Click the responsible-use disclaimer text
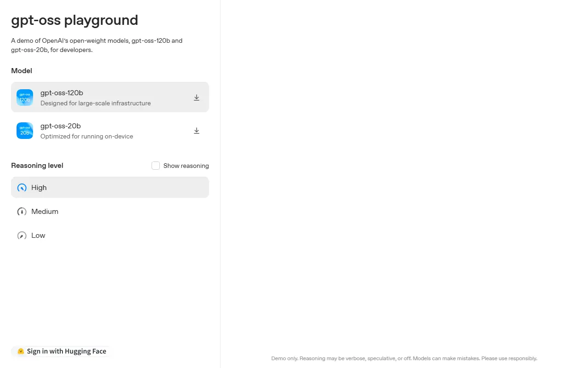 point(403,358)
